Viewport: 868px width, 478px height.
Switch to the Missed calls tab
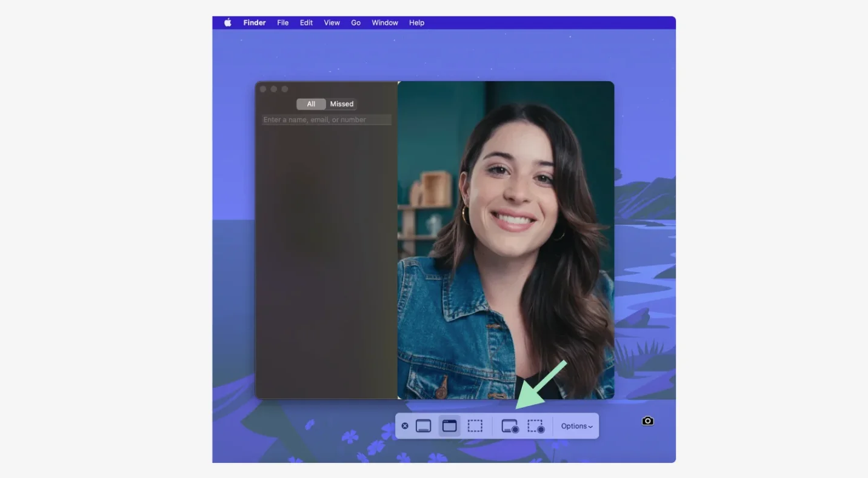[341, 104]
